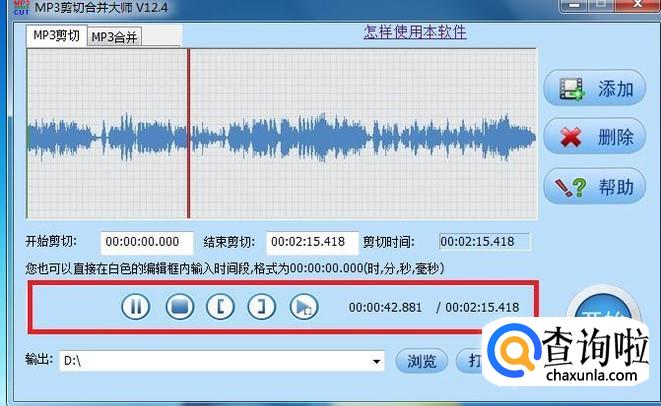Click the 浏览 (Browse) button
Screen dimensions: 661x406
point(422,361)
